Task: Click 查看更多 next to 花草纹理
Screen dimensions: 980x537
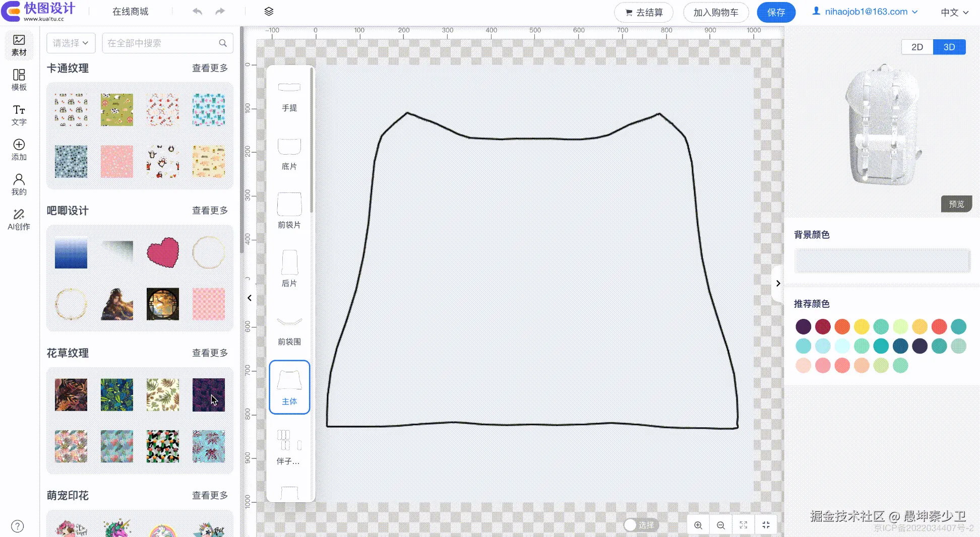Action: [210, 353]
